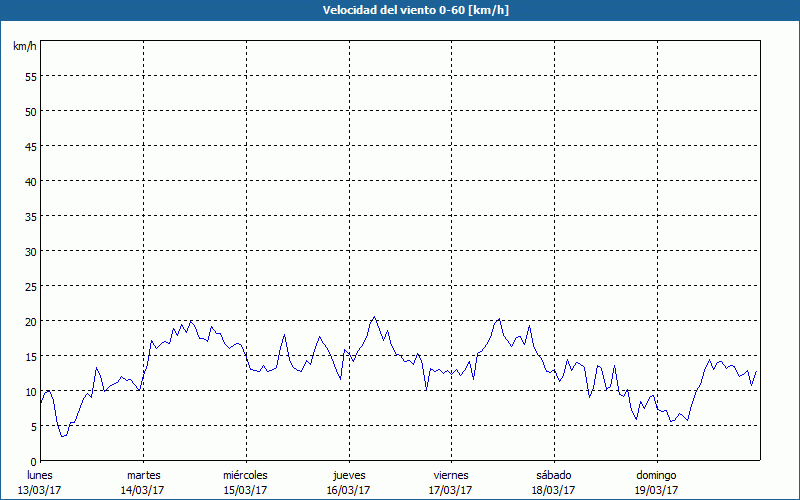Click the 10 tick on the y-axis

tap(30, 391)
